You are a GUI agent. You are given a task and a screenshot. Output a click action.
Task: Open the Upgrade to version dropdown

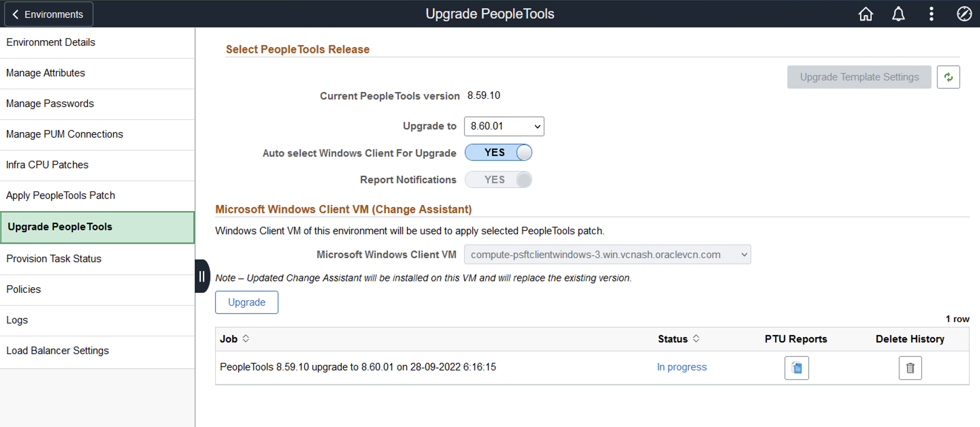click(504, 126)
